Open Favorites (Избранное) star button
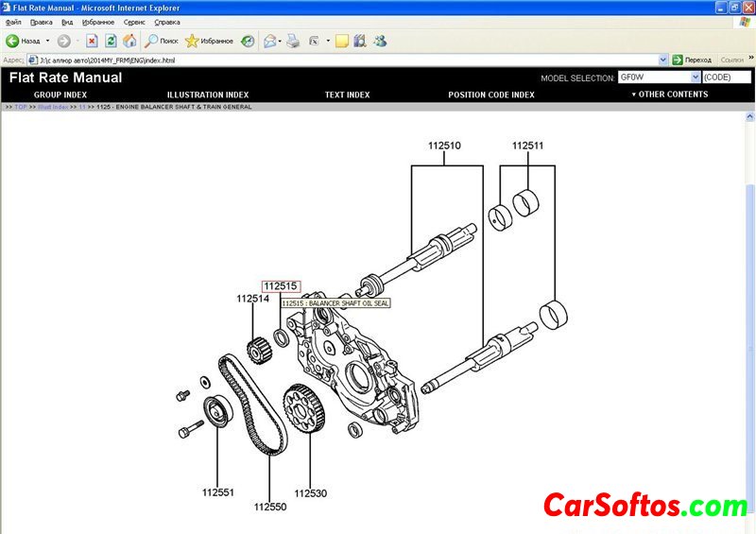The height and width of the screenshot is (534, 756). point(209,41)
